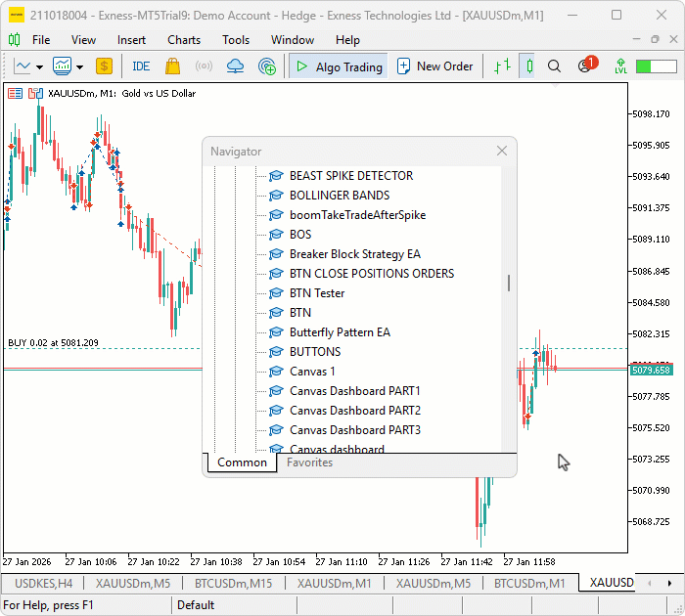Open the View menu
The image size is (685, 616).
(83, 40)
